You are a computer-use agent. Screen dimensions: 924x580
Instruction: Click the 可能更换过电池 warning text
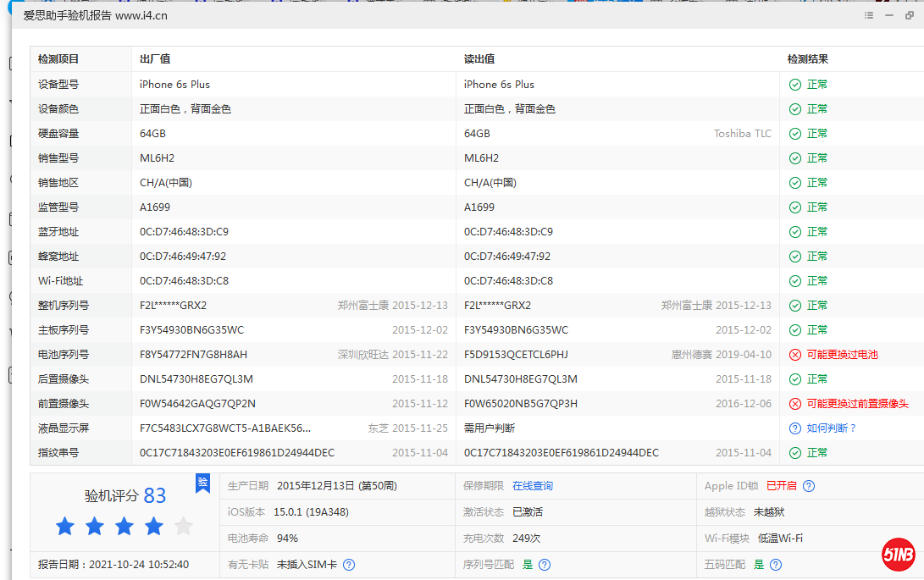[x=842, y=355]
